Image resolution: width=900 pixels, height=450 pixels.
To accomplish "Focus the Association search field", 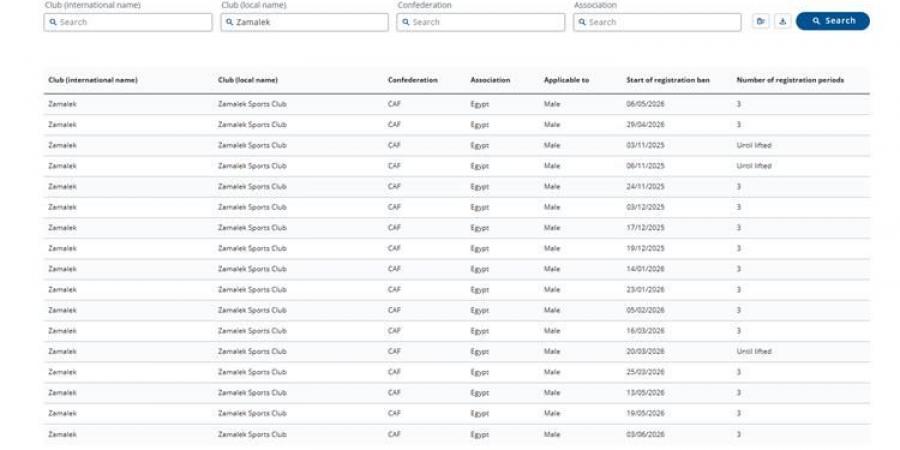I will 657,22.
